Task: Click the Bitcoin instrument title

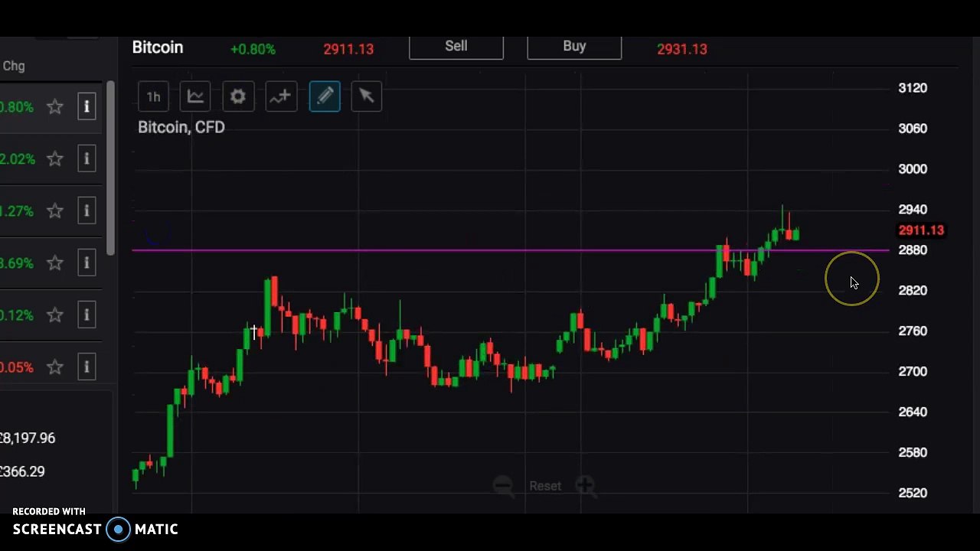Action: [x=158, y=47]
